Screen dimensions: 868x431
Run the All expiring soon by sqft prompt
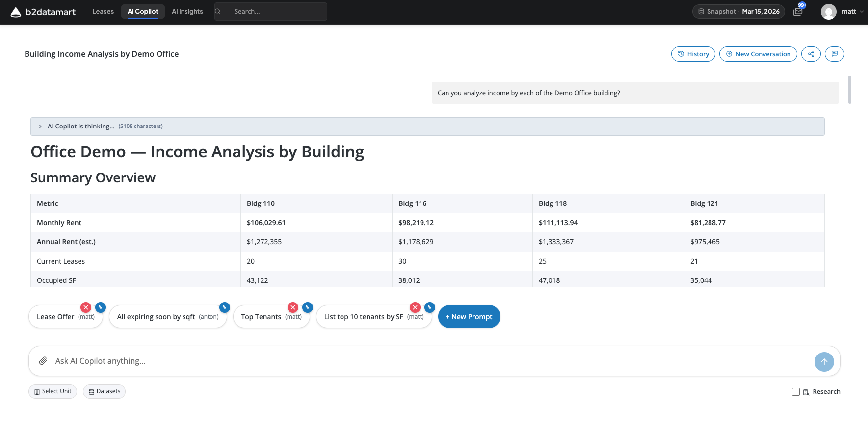(x=168, y=317)
